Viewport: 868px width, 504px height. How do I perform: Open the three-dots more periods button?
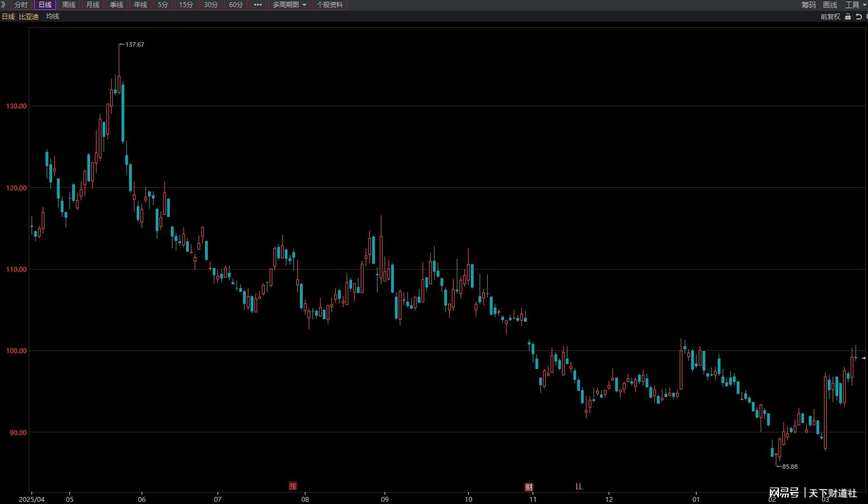pyautogui.click(x=258, y=5)
